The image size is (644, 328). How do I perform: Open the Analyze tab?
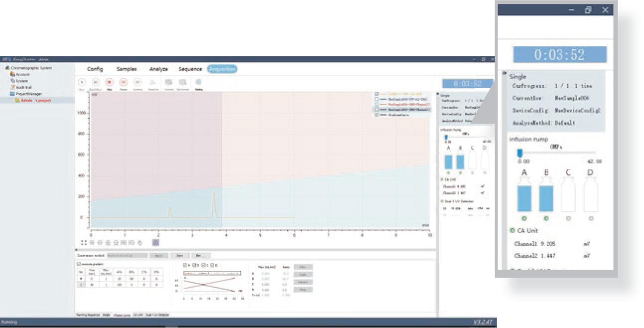point(158,69)
